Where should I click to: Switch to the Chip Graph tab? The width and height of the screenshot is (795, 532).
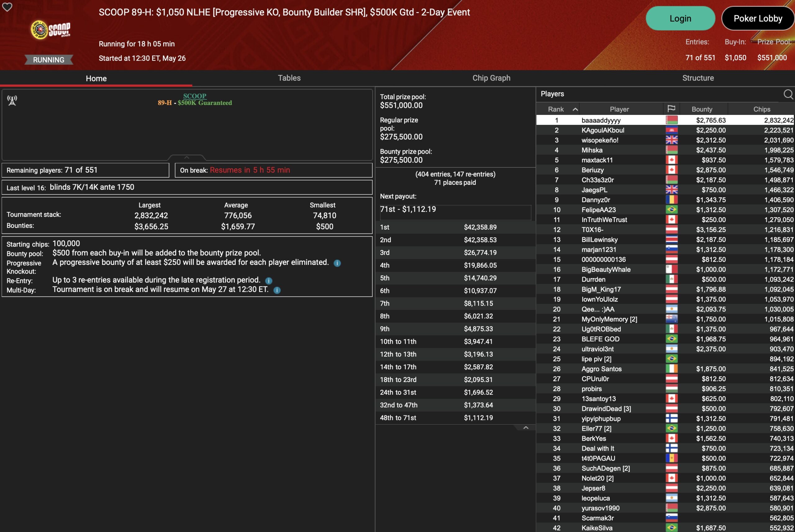coord(492,78)
